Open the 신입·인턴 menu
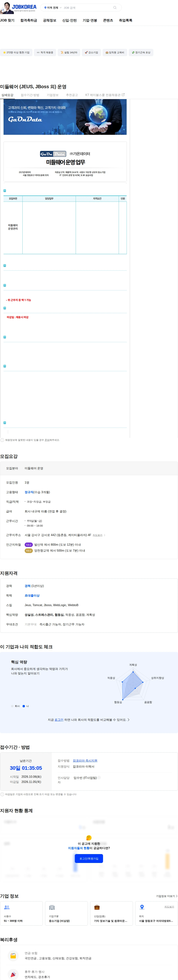The height and width of the screenshot is (980, 178). pyautogui.click(x=69, y=21)
